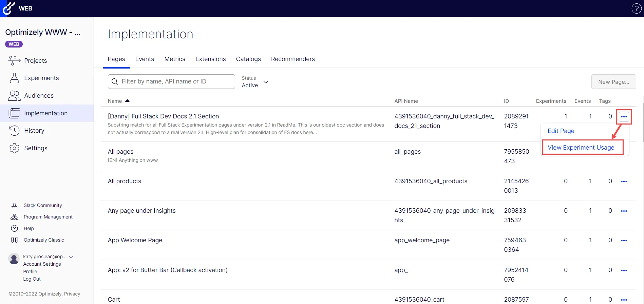Click the History clock icon
Image resolution: width=644 pixels, height=304 pixels.
point(14,131)
